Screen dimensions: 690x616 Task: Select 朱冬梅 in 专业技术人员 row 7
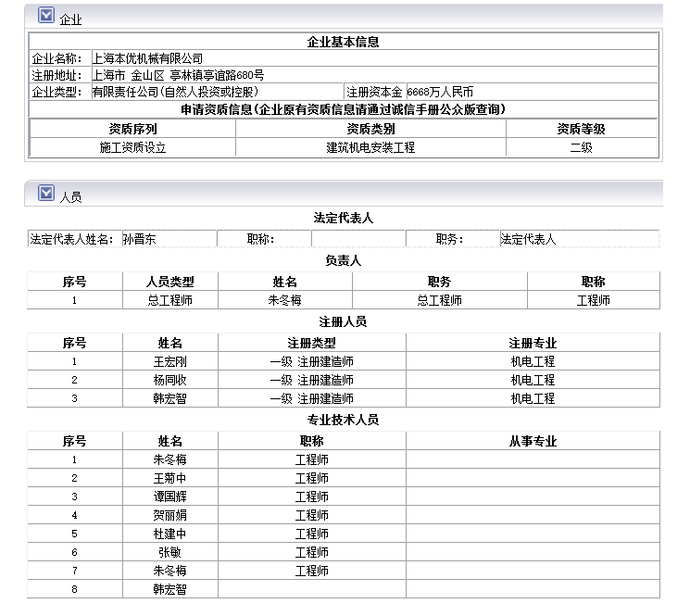pos(169,571)
